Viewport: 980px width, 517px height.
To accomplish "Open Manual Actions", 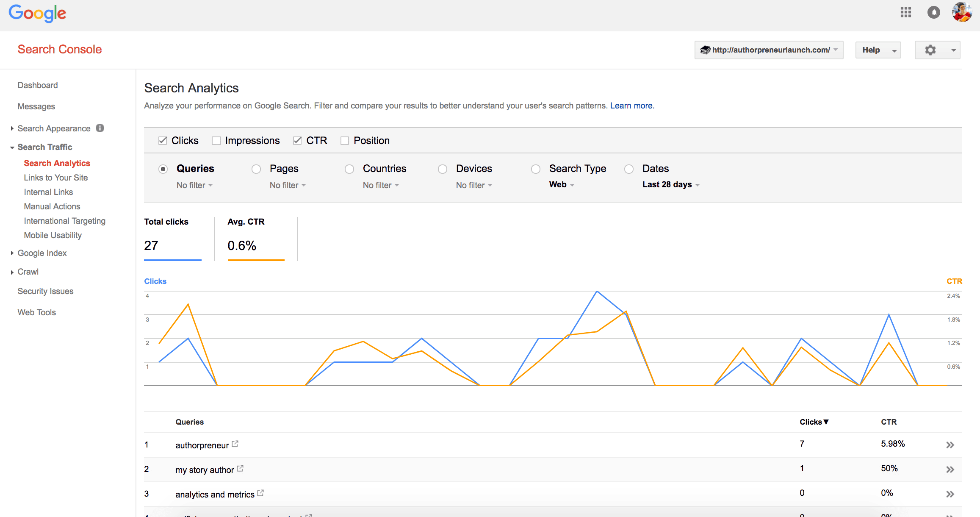I will click(52, 206).
